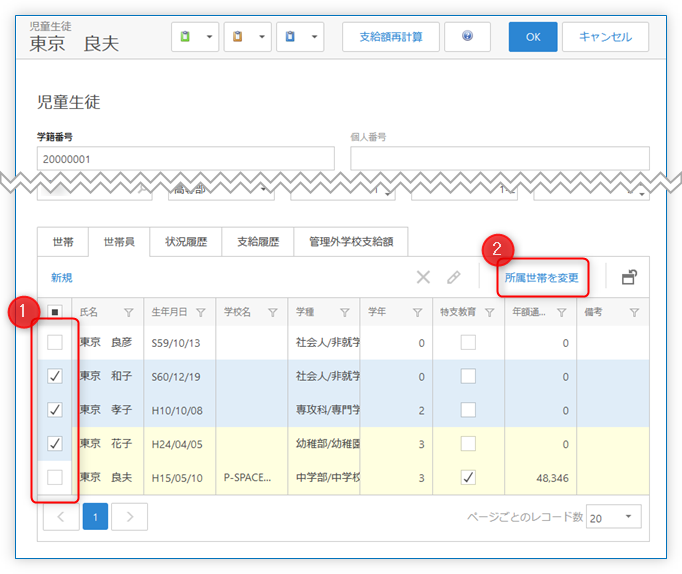Viewport: 682px width, 574px height.
Task: Open filter for 学校名 column
Action: tap(273, 312)
